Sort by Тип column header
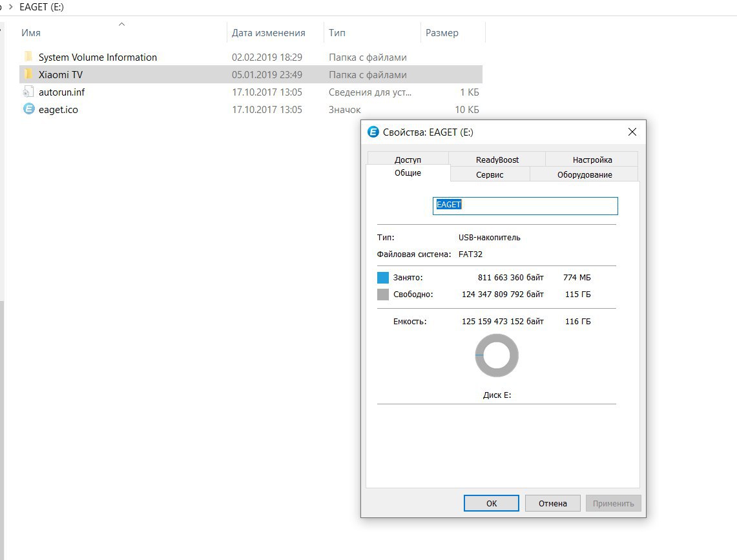 click(337, 32)
